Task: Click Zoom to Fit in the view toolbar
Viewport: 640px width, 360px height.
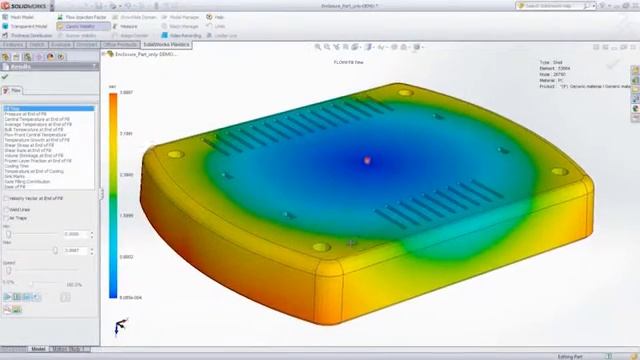Action: tap(318, 47)
